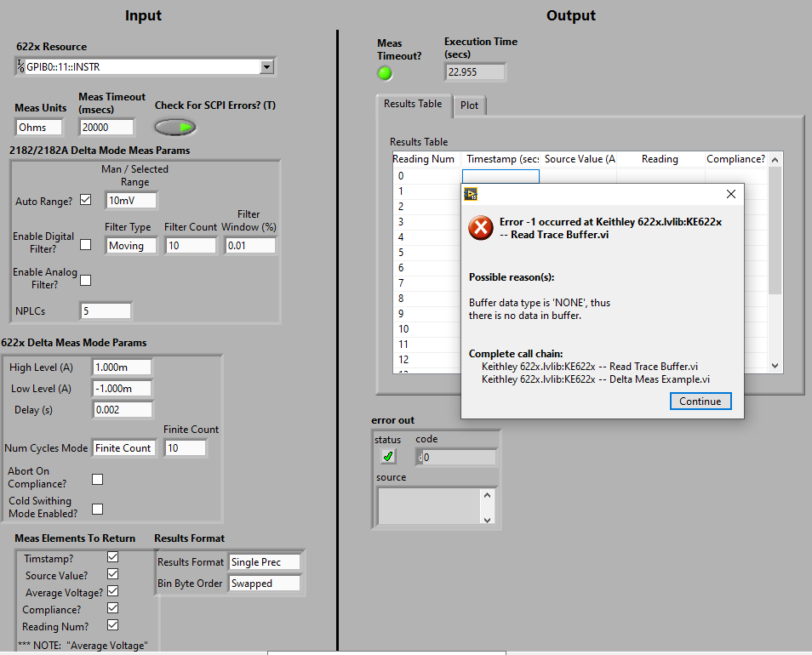Click the red error icon in dialog
The image size is (812, 655).
[x=481, y=227]
